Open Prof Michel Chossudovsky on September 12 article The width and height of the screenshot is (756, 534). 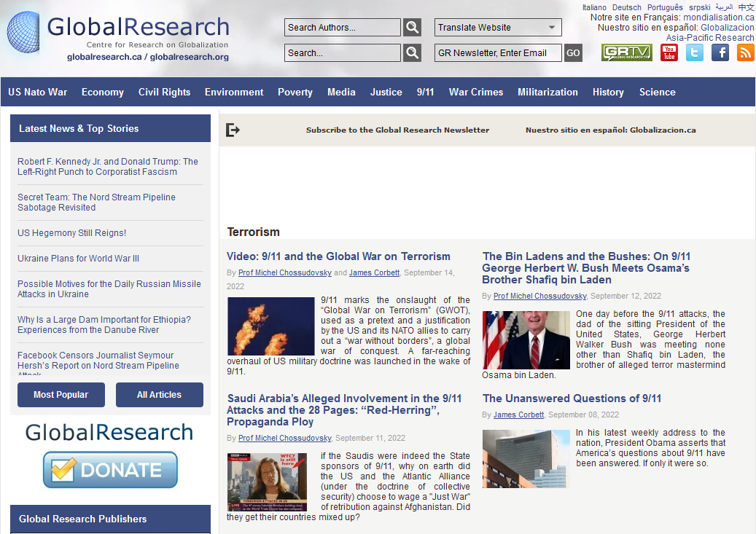point(540,296)
